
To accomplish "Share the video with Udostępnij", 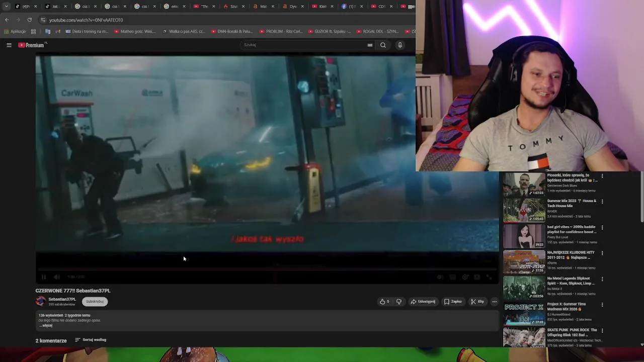I will point(423,302).
